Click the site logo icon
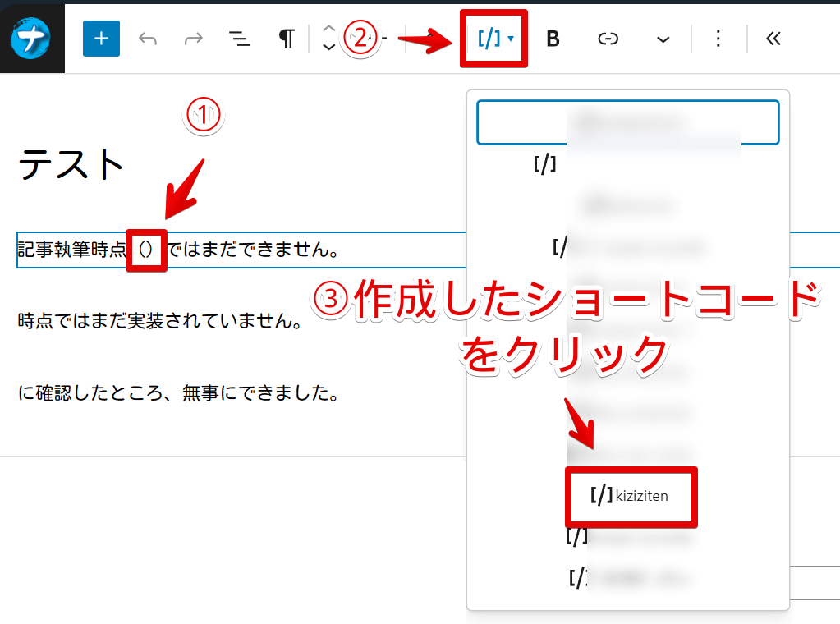This screenshot has height=624, width=840. (x=31, y=38)
